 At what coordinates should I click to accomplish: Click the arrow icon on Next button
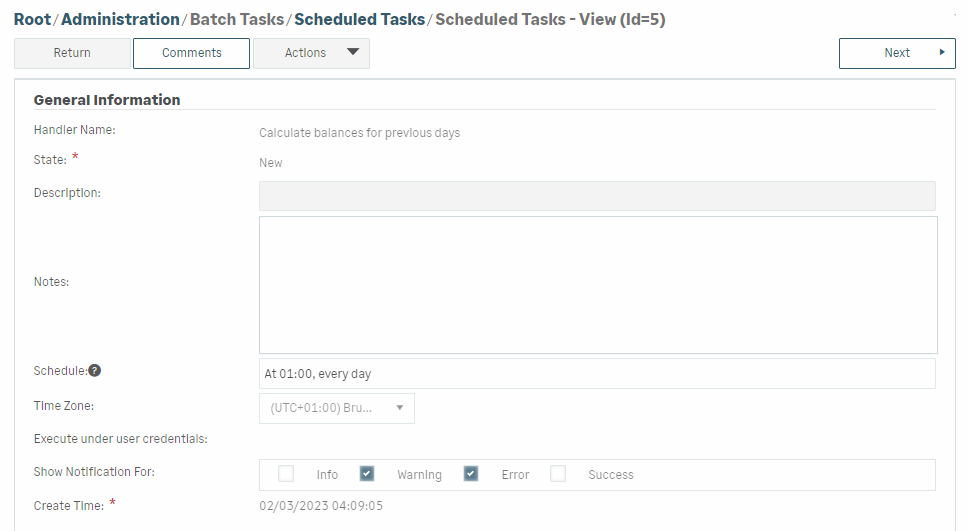(x=941, y=53)
